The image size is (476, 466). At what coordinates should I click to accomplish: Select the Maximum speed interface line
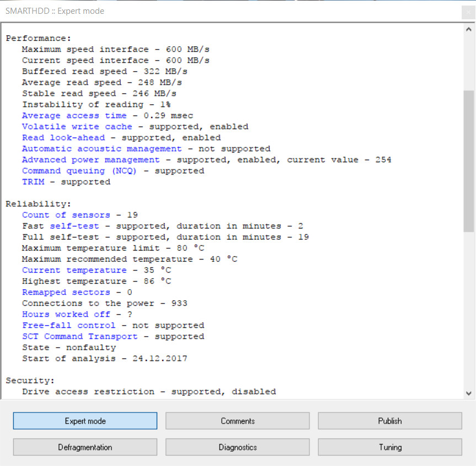coord(116,49)
